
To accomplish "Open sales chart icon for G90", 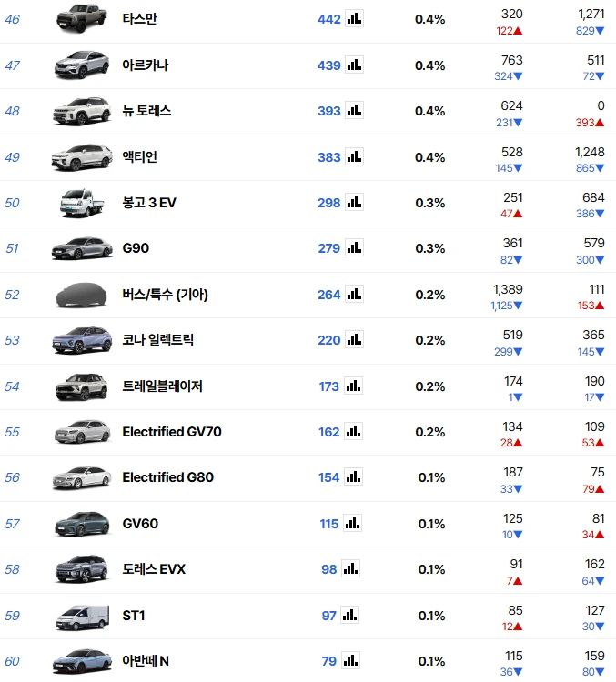I will [x=354, y=248].
